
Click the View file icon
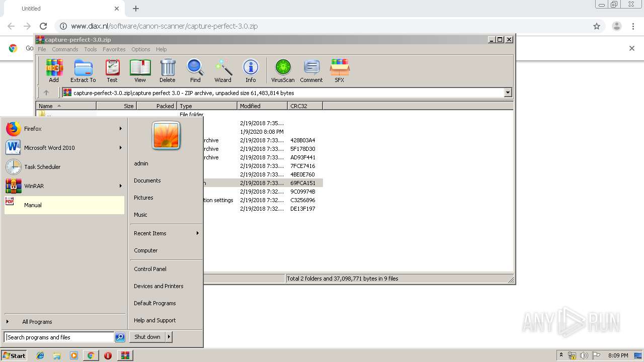[140, 70]
